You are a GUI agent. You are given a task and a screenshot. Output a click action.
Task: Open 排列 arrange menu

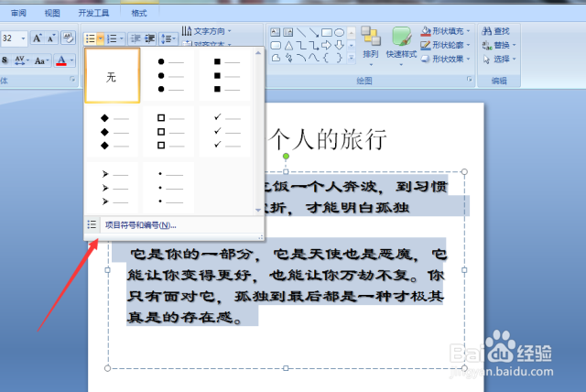click(x=371, y=47)
